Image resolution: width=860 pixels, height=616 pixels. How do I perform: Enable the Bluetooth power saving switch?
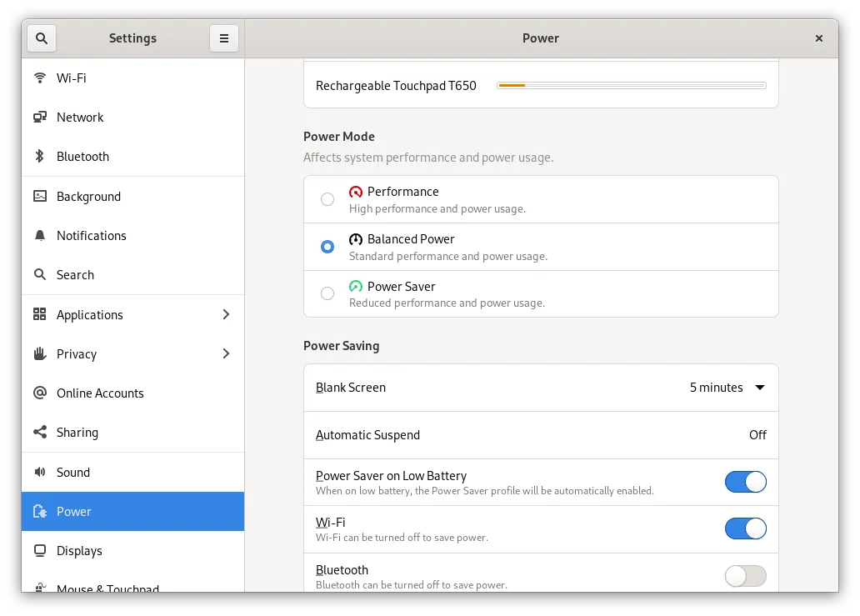click(745, 576)
